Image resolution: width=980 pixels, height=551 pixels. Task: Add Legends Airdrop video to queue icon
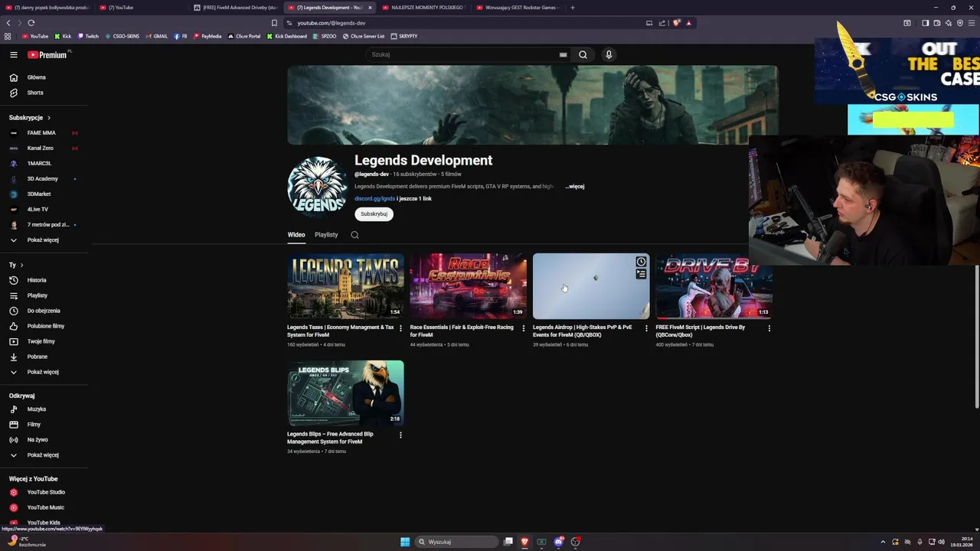[641, 274]
